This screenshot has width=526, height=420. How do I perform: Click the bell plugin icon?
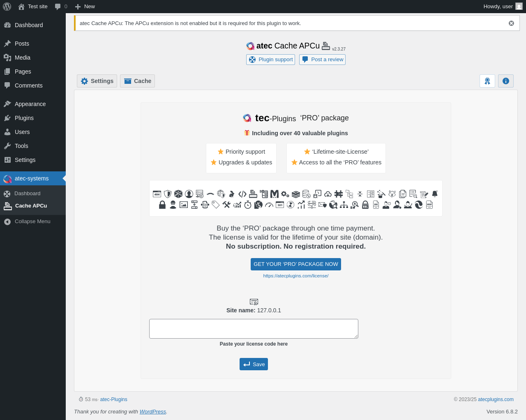[x=435, y=194]
